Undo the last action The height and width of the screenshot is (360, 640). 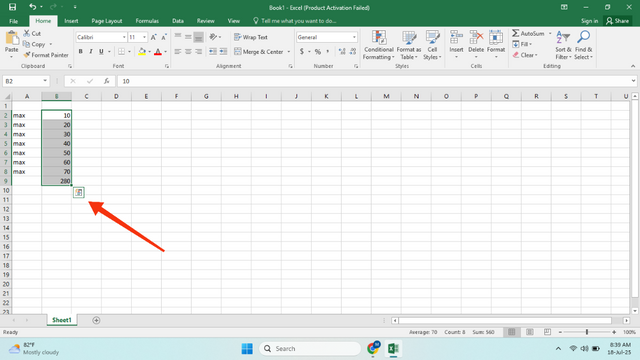point(32,7)
